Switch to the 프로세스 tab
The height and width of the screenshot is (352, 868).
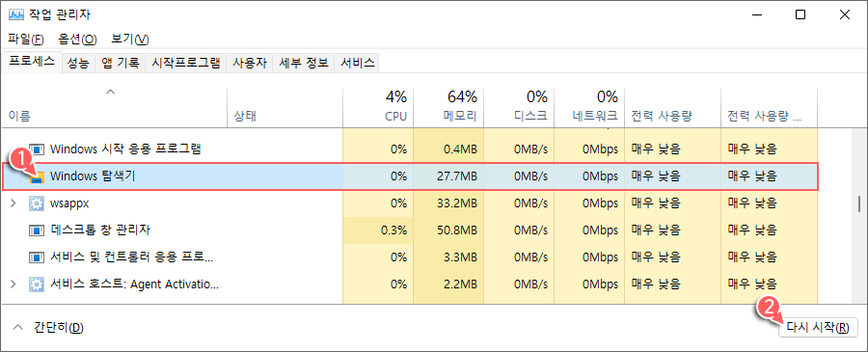[x=32, y=62]
